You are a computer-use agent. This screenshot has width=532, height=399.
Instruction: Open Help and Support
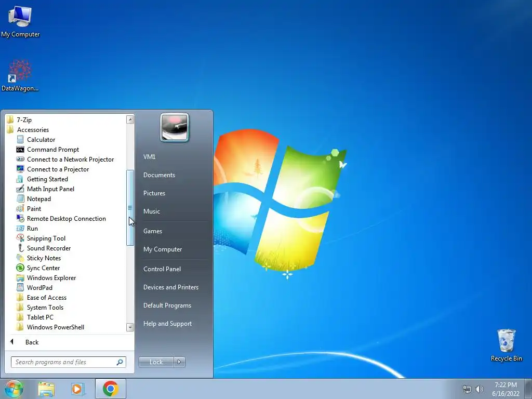(x=167, y=323)
